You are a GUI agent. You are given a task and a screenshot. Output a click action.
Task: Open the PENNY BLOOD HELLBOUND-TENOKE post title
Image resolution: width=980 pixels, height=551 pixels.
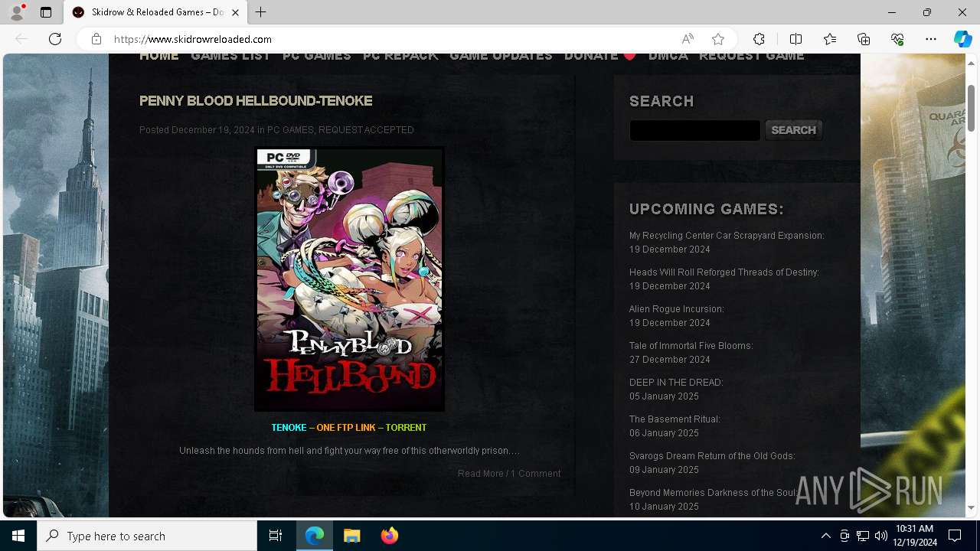click(256, 101)
